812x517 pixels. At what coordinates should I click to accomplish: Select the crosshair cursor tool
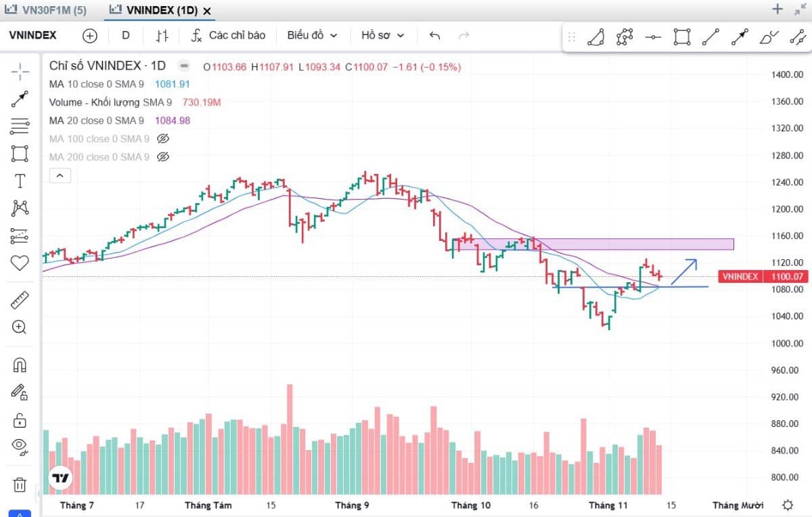tap(20, 70)
